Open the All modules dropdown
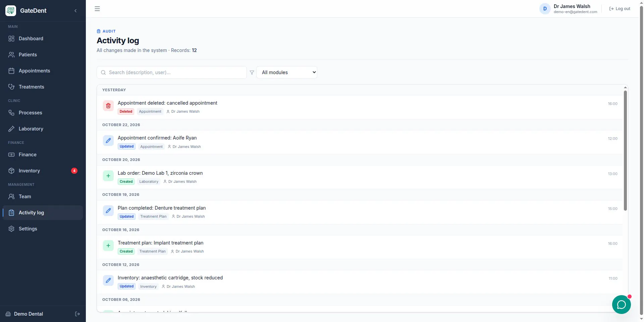The width and height of the screenshot is (644, 322). pos(287,72)
